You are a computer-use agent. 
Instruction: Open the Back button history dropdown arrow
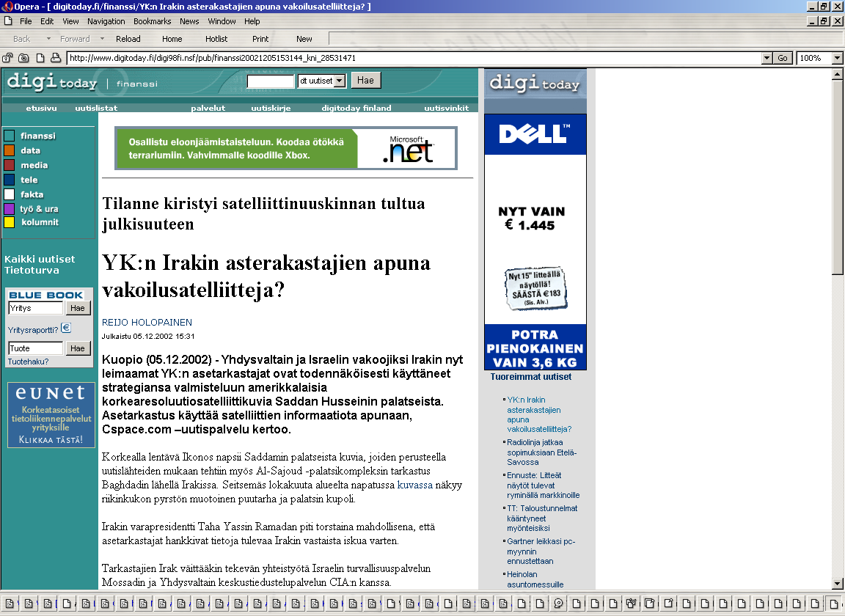48,39
